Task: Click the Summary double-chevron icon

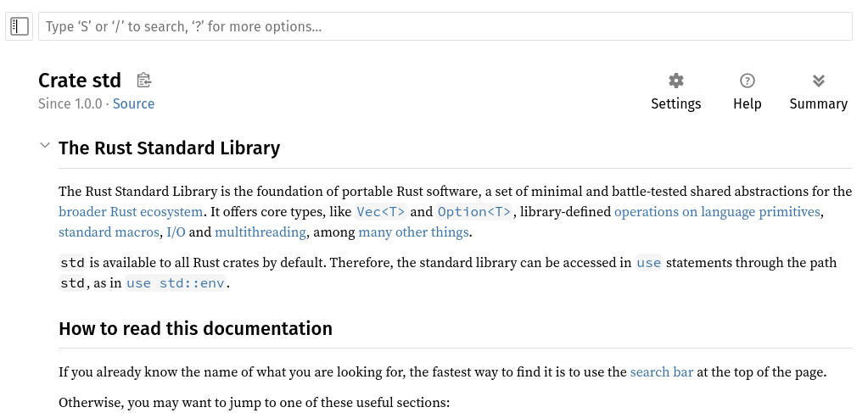Action: point(818,81)
